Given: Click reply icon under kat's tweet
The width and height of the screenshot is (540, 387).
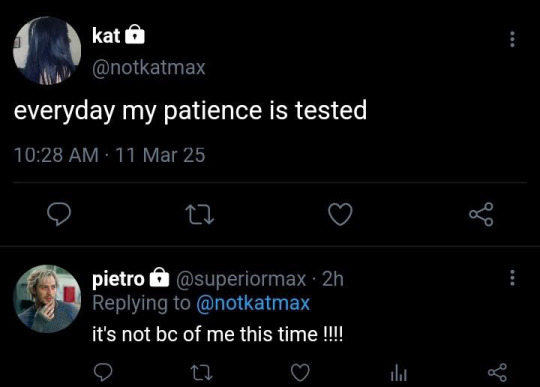Looking at the screenshot, I should [59, 214].
